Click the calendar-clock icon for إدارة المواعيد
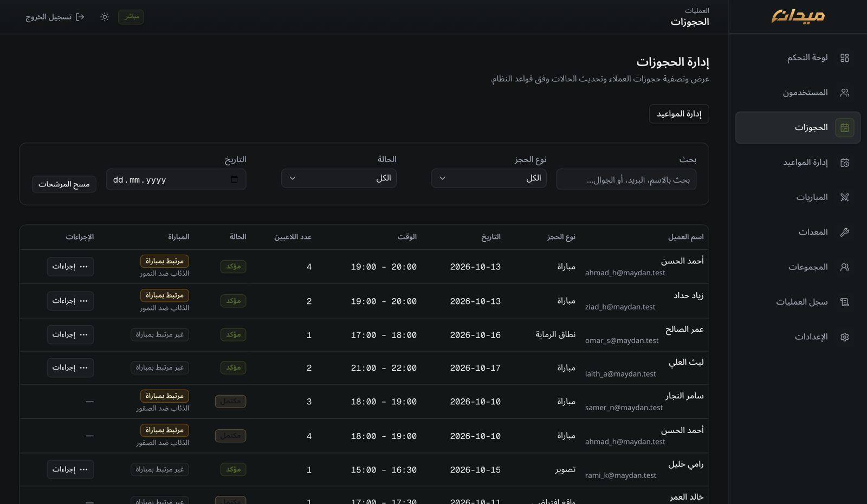The width and height of the screenshot is (867, 504). point(844,163)
